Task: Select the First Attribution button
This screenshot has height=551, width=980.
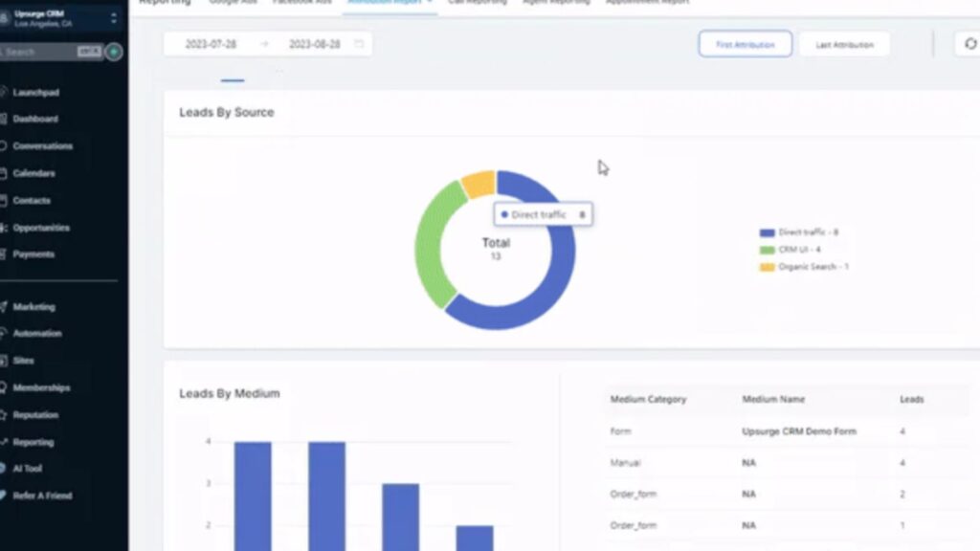Action: click(745, 44)
